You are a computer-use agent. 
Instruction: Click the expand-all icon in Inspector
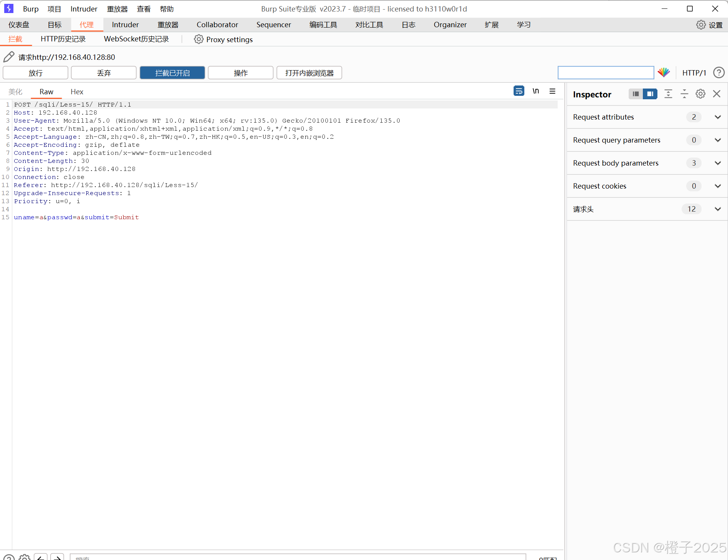pos(668,94)
